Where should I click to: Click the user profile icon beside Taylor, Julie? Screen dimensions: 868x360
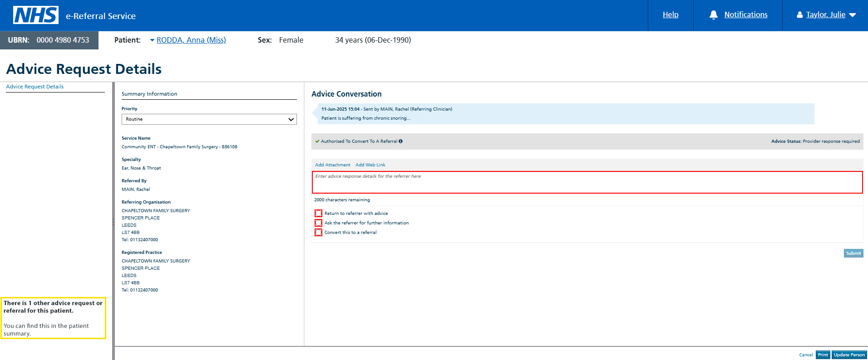[799, 15]
